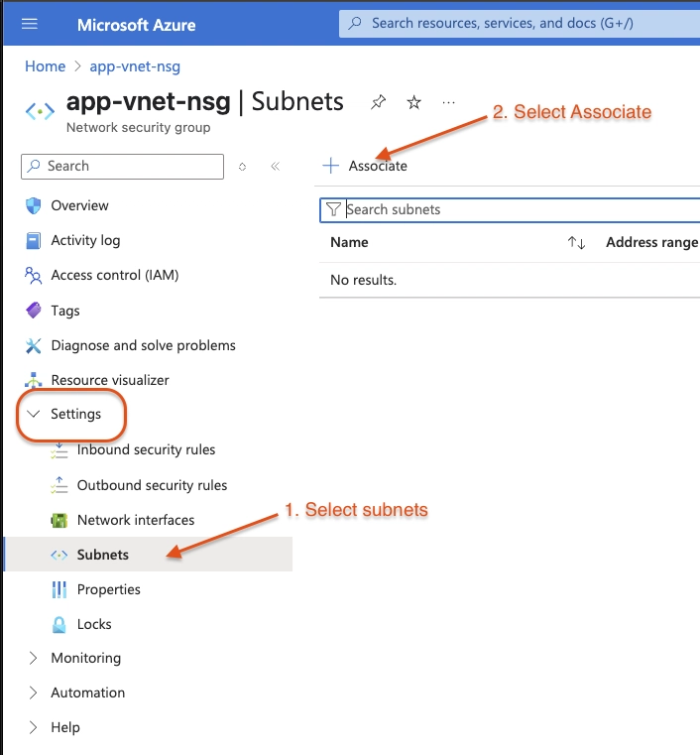Expand the Monitoring section chevron
700x755 pixels.
[33, 658]
